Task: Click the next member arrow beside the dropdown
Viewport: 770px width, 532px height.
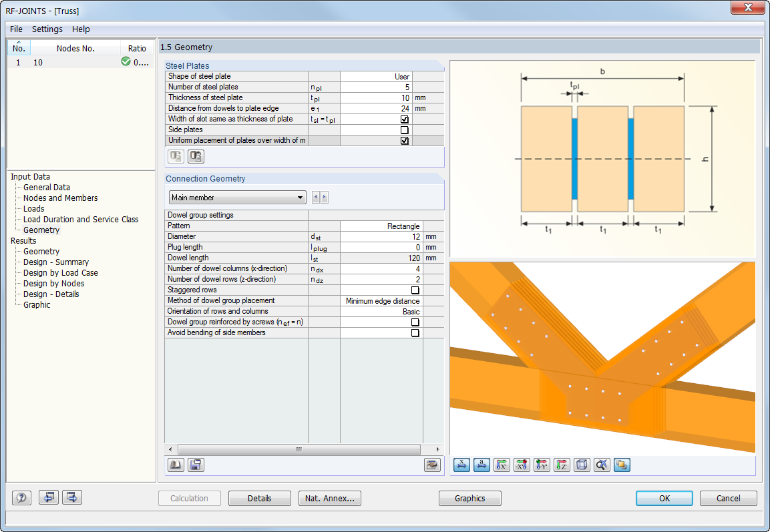Action: click(x=325, y=197)
